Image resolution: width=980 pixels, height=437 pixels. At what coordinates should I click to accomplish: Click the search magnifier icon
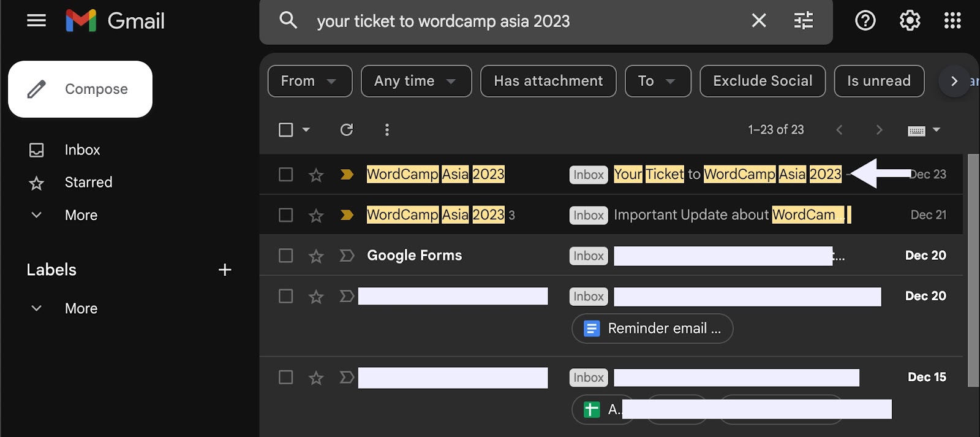(x=288, y=21)
